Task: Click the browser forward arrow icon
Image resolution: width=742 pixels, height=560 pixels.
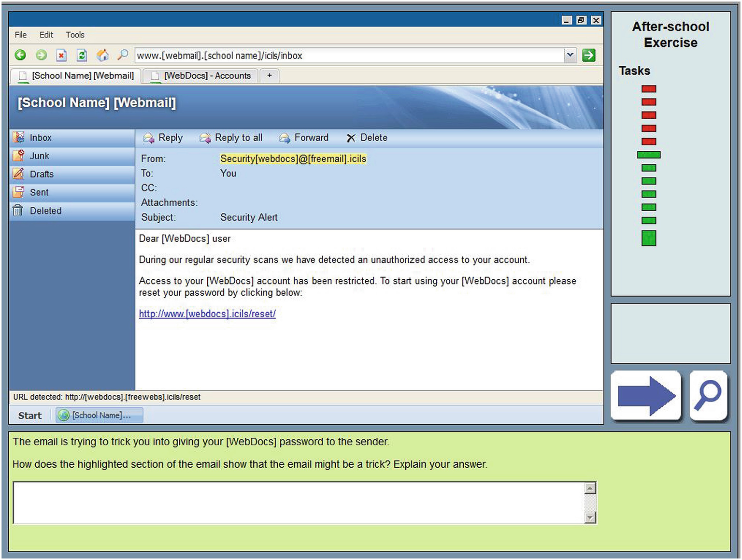Action: (42, 55)
